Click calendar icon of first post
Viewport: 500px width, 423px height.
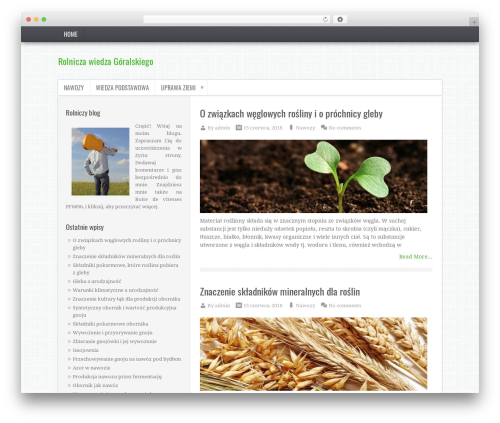[x=239, y=127]
